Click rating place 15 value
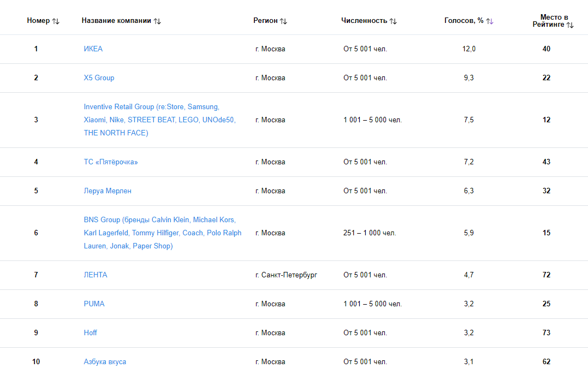This screenshot has width=588, height=374. [x=547, y=233]
